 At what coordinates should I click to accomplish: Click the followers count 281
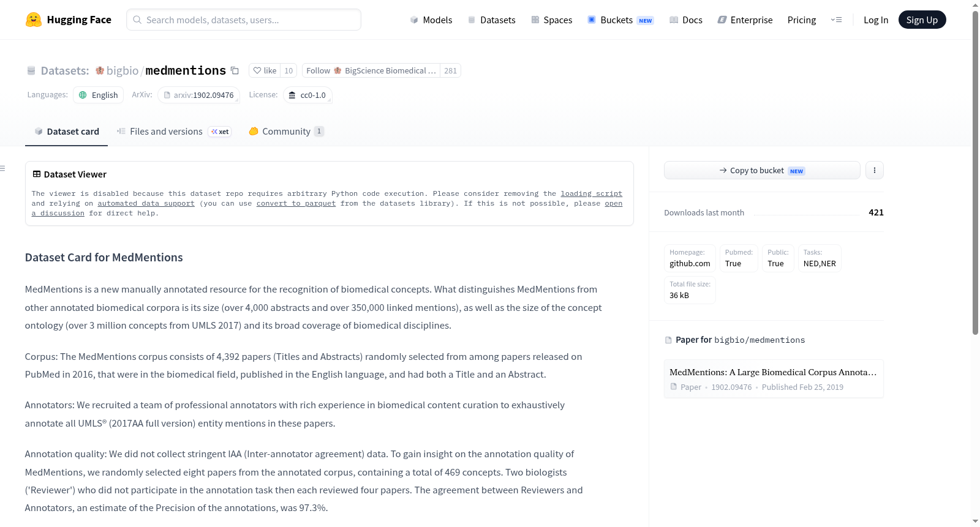click(x=450, y=70)
